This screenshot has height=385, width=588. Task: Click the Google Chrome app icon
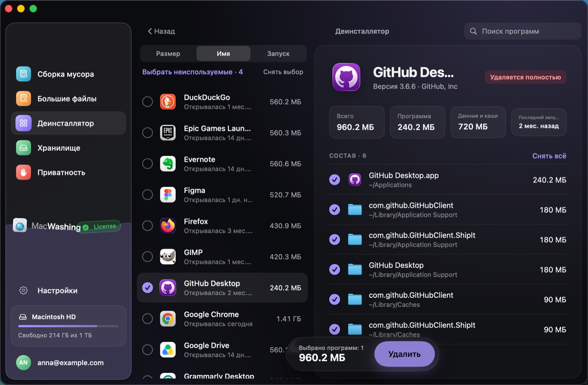168,319
